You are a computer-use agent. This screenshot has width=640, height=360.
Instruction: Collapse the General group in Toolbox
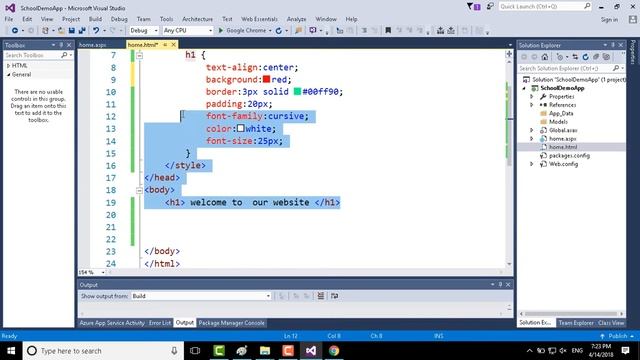pyautogui.click(x=9, y=75)
